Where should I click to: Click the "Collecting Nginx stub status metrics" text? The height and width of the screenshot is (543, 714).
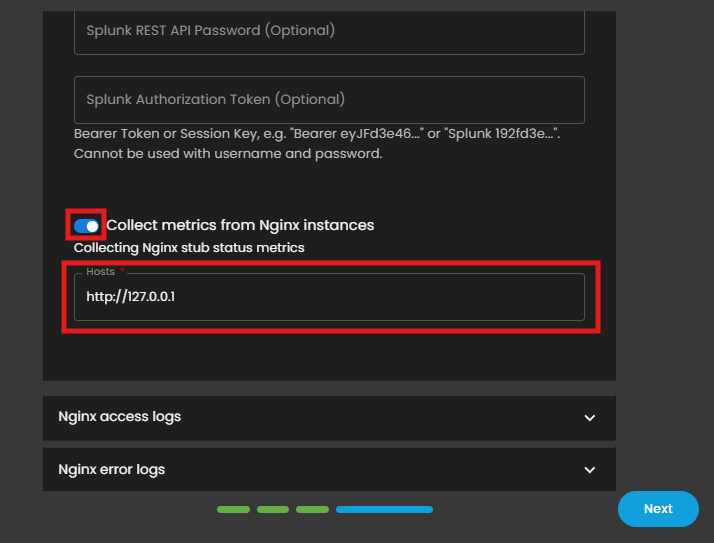point(189,247)
